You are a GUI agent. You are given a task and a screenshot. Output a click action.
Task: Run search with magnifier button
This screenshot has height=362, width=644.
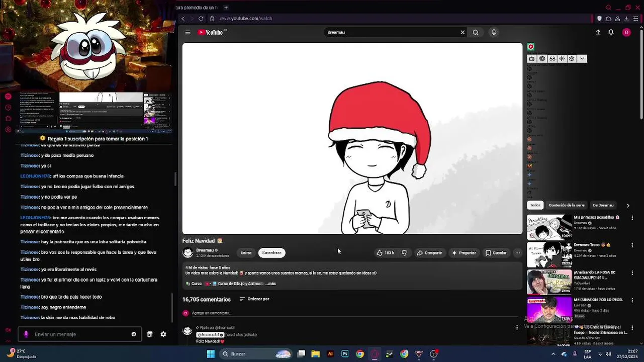[x=476, y=32]
